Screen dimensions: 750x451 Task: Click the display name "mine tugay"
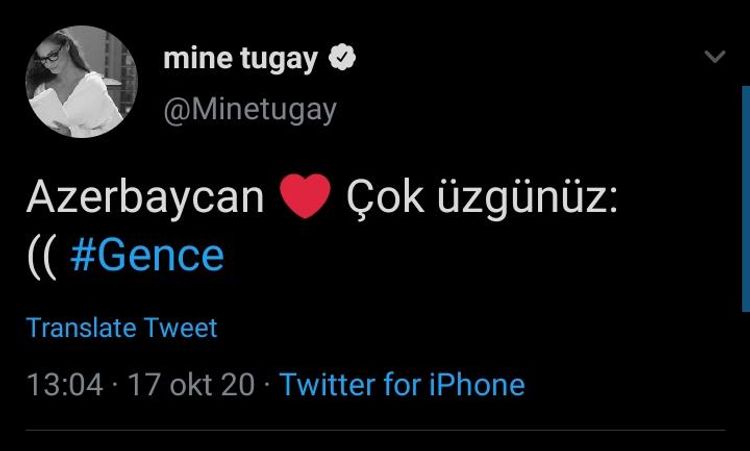(x=240, y=60)
